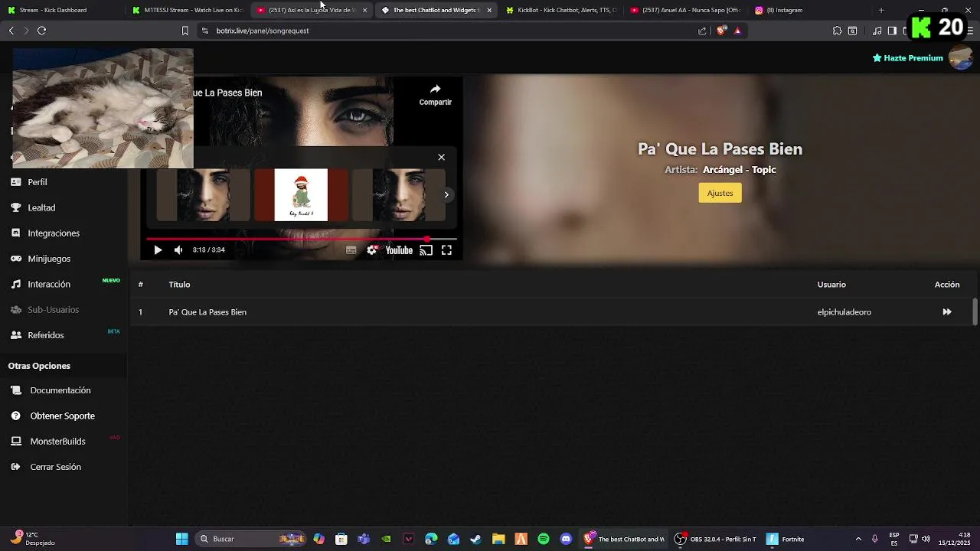This screenshot has width=980, height=551.
Task: Open Documentación link
Action: click(x=60, y=390)
